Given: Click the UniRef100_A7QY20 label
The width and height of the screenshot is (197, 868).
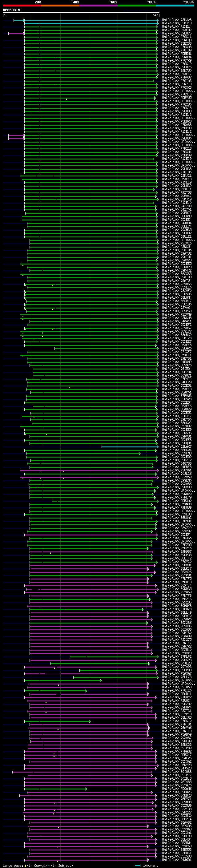Looking at the screenshot, I should pos(176,562).
